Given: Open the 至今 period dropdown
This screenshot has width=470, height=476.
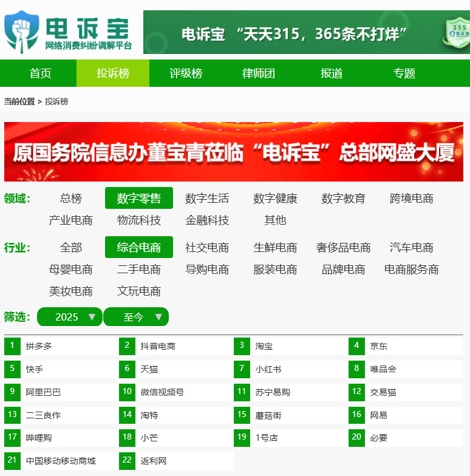Looking at the screenshot, I should coord(136,317).
